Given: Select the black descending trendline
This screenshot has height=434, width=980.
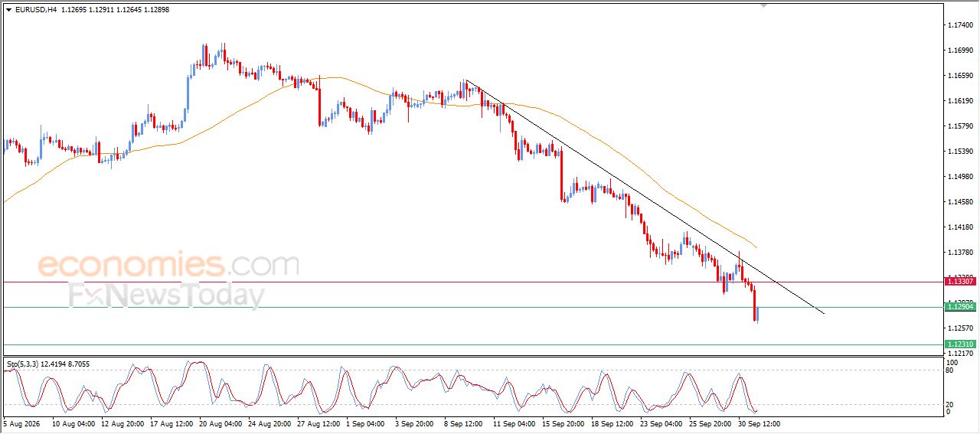Looking at the screenshot, I should 645,197.
